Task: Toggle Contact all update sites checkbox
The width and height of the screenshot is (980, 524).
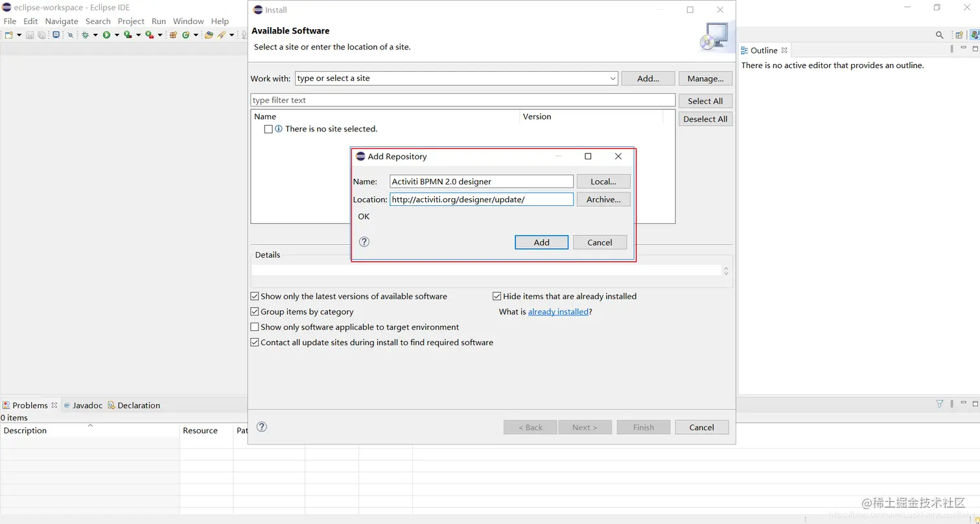Action: coord(255,342)
